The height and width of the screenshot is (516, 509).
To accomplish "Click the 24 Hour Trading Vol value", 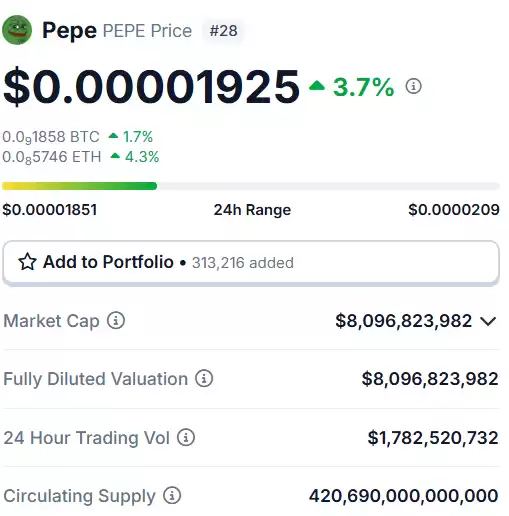I will click(x=433, y=438).
